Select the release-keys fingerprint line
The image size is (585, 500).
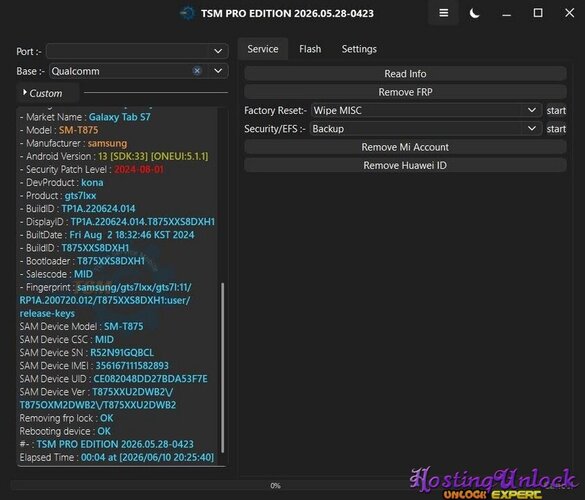(x=47, y=313)
